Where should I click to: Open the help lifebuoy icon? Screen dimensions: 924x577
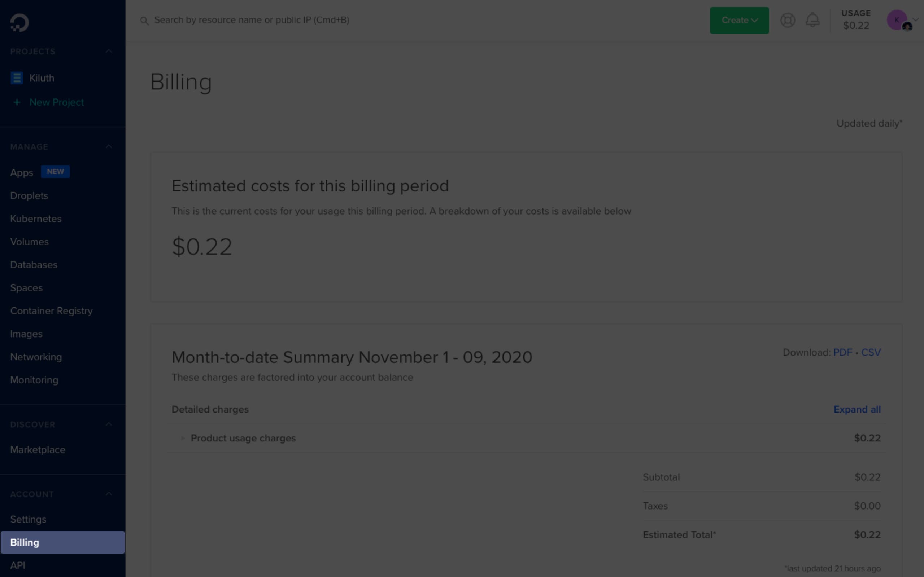click(787, 20)
